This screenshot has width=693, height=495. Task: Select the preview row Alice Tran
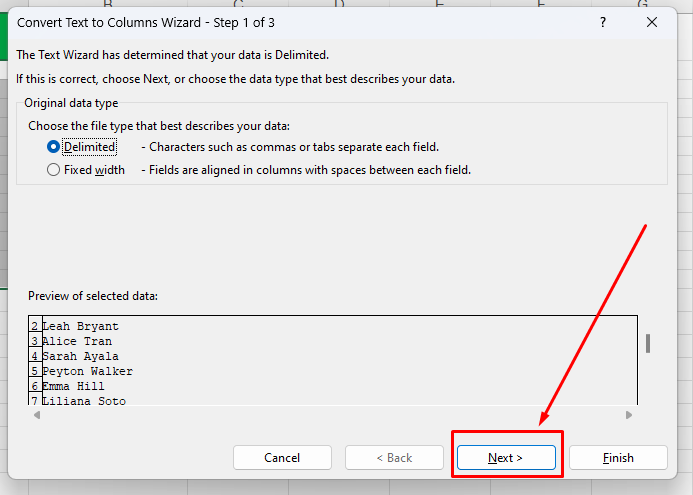pos(77,341)
